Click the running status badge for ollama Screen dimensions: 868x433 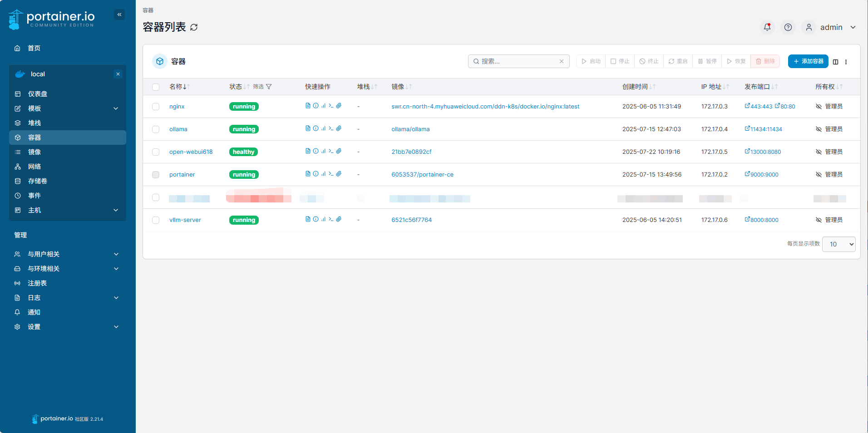pyautogui.click(x=244, y=129)
